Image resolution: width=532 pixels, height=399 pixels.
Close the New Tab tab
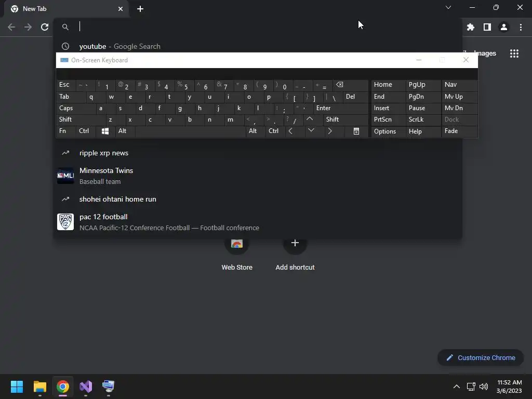click(121, 9)
